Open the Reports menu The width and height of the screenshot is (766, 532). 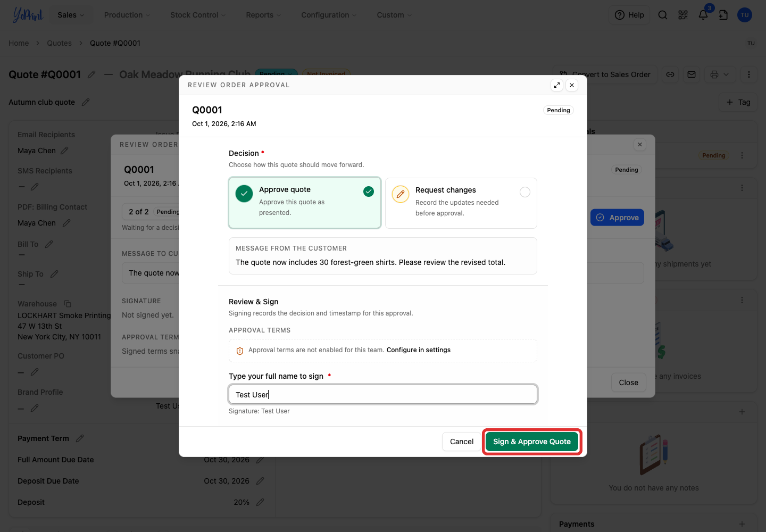pos(263,15)
